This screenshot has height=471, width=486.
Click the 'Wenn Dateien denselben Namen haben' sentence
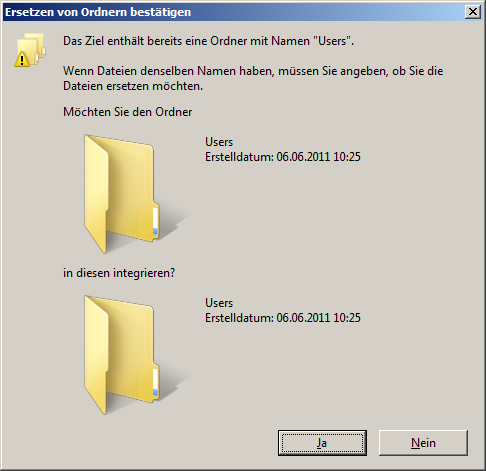click(x=253, y=71)
